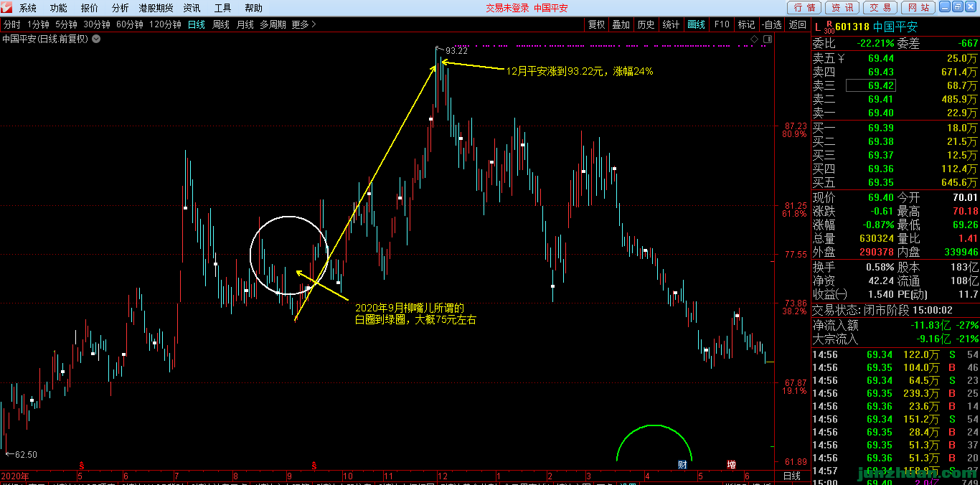Click the 净流入额 row
Image resolution: width=980 pixels, height=485 pixels.
coord(895,325)
